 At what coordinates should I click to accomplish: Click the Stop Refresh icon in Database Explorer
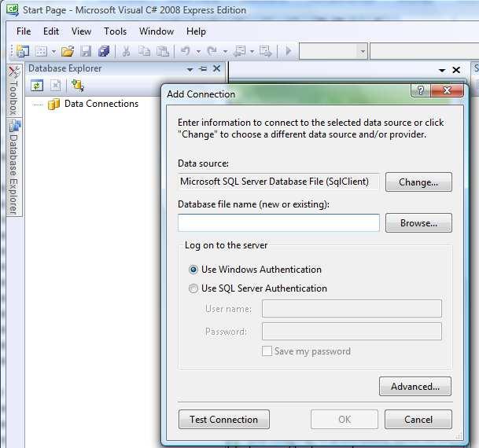tap(55, 86)
